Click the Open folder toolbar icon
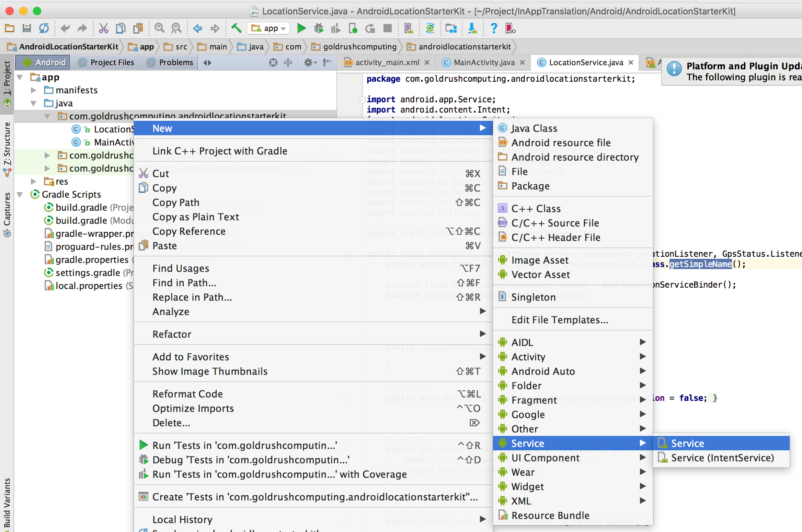Screen dimensions: 802x532 [10, 28]
